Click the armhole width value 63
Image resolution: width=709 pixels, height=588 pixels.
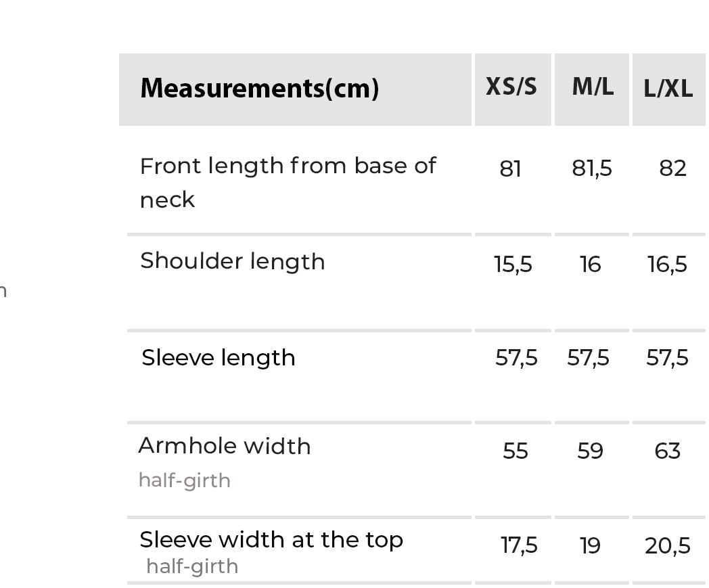tap(668, 451)
